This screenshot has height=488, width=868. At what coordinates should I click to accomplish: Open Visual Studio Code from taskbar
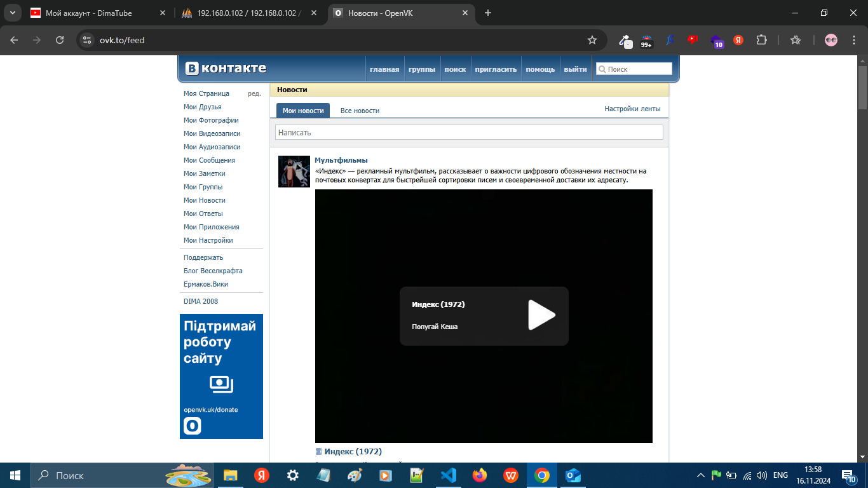tap(449, 475)
